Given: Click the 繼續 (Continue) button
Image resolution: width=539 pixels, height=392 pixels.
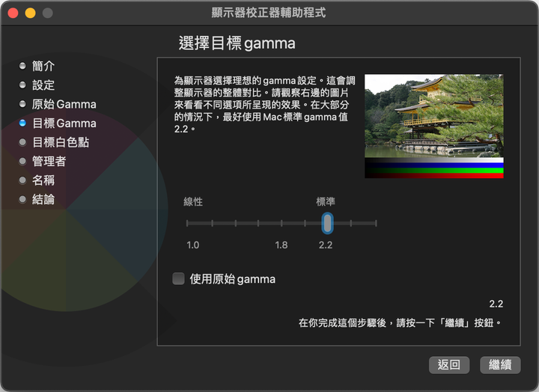Looking at the screenshot, I should 500,364.
